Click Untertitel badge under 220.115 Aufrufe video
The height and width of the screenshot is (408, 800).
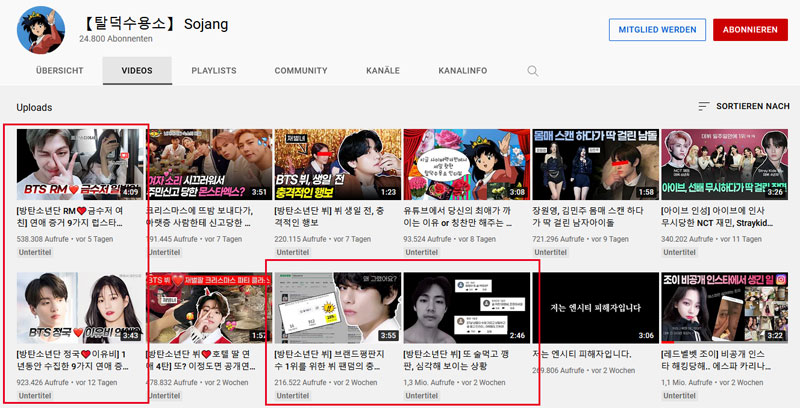tap(293, 252)
